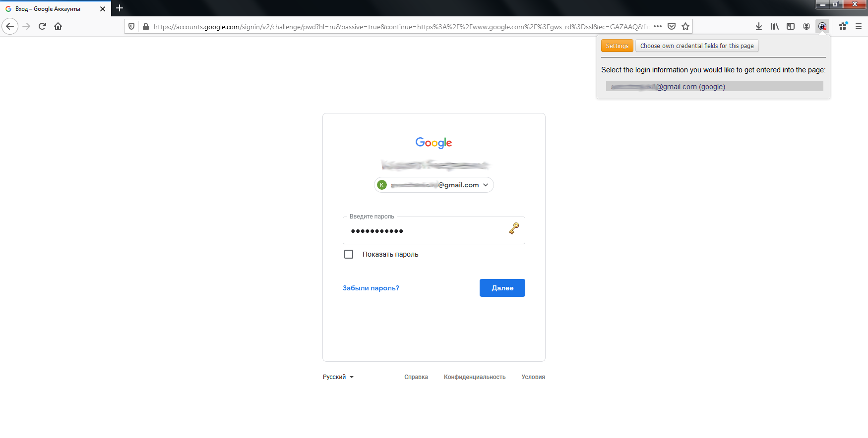
Task: Open the extension gift icon in toolbar
Action: click(x=843, y=26)
